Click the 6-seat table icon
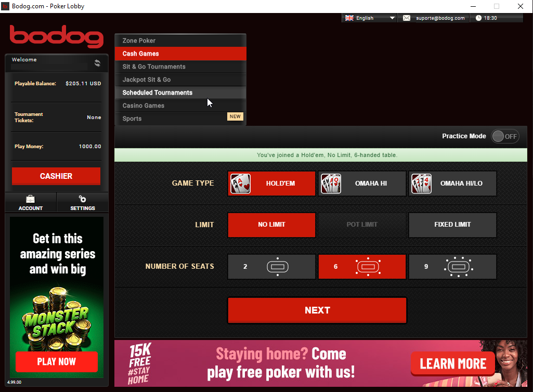This screenshot has width=533, height=392. [x=368, y=267]
